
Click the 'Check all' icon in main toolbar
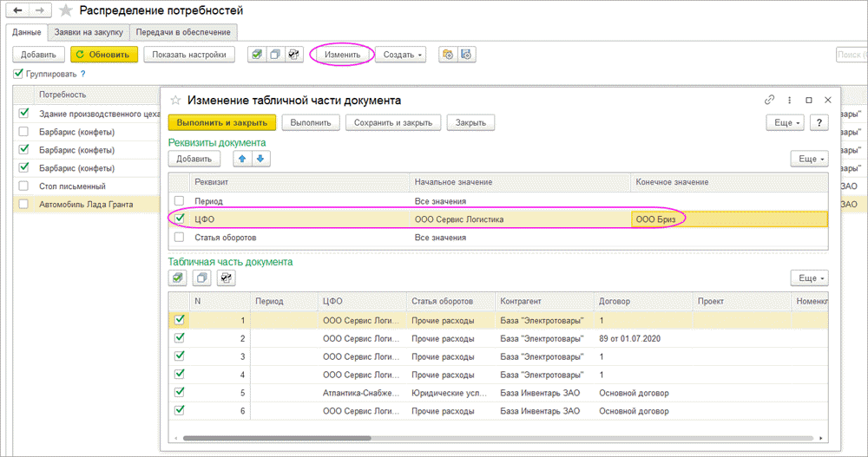point(257,55)
